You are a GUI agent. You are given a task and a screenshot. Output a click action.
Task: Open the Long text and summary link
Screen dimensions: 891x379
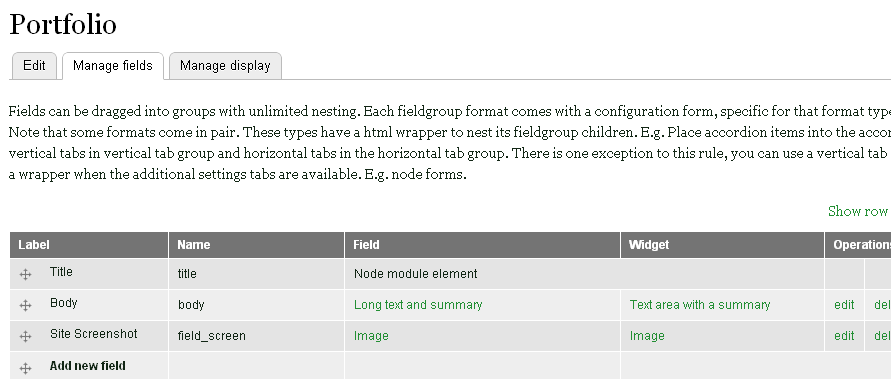click(x=418, y=305)
